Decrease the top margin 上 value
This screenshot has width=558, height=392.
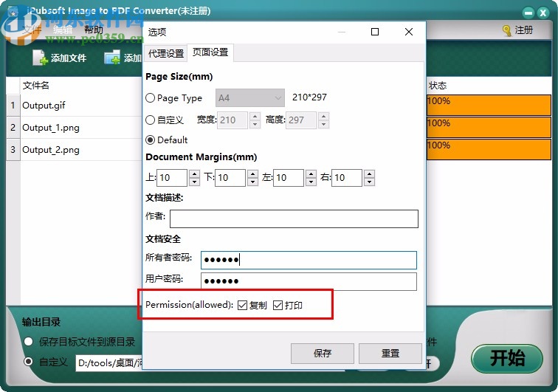click(194, 182)
